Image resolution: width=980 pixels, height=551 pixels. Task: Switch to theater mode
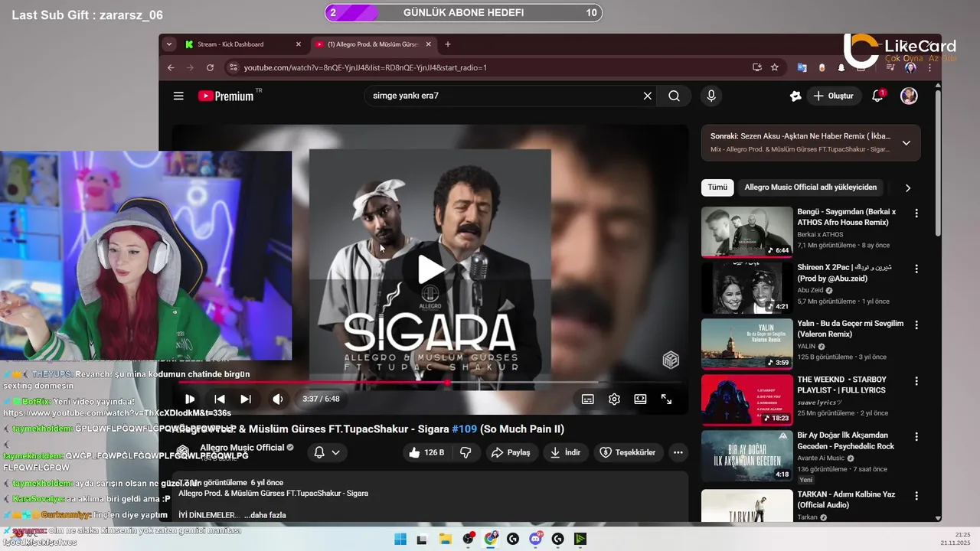[640, 399]
